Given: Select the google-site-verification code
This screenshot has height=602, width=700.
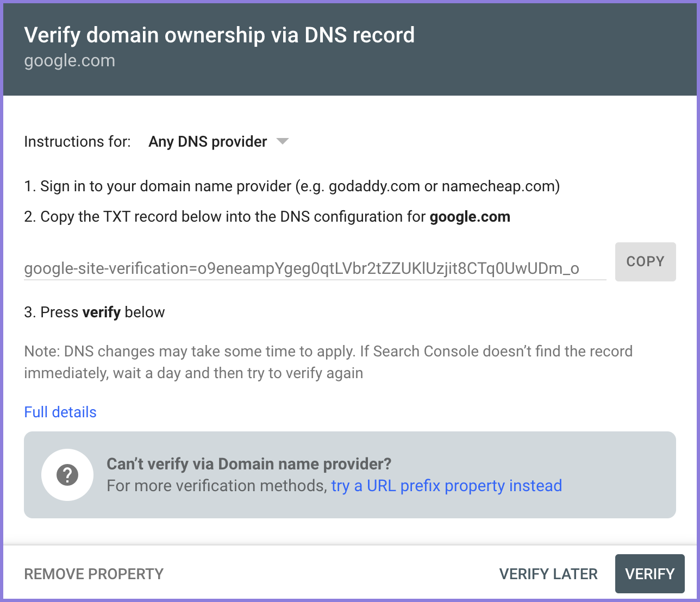Looking at the screenshot, I should [x=301, y=268].
